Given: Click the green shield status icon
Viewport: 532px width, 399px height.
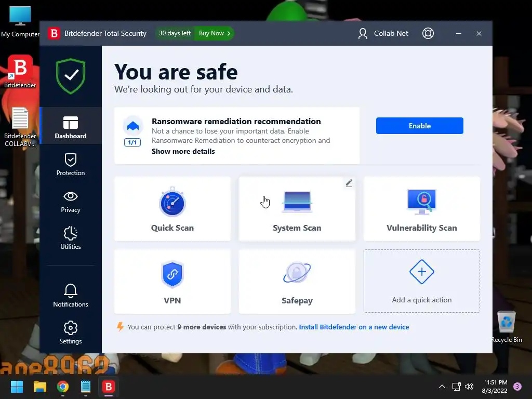Looking at the screenshot, I should 71,76.
